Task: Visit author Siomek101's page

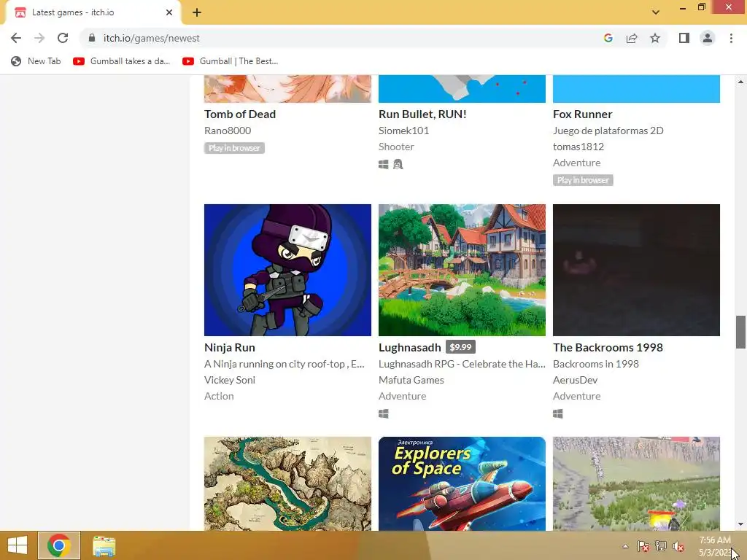Action: pyautogui.click(x=403, y=131)
